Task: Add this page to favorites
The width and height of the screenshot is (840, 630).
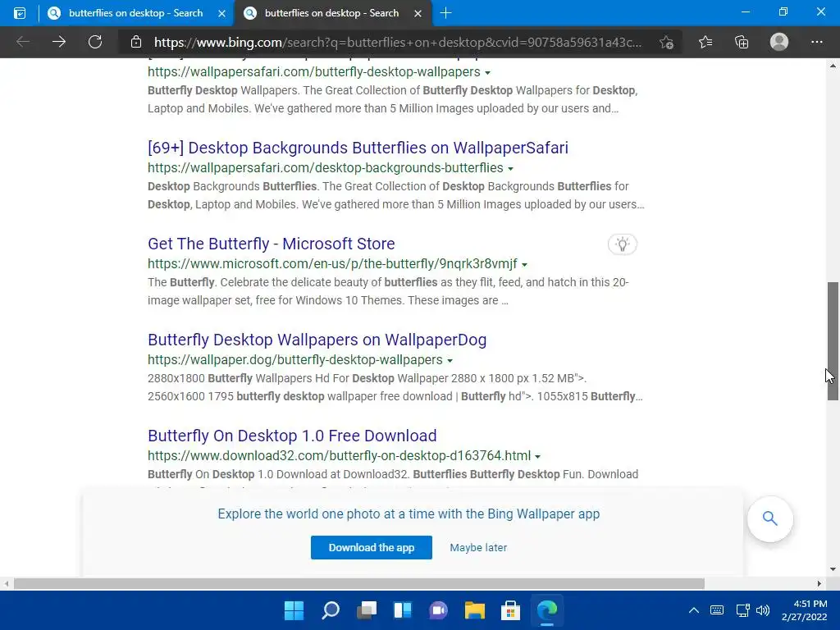Action: (x=666, y=43)
